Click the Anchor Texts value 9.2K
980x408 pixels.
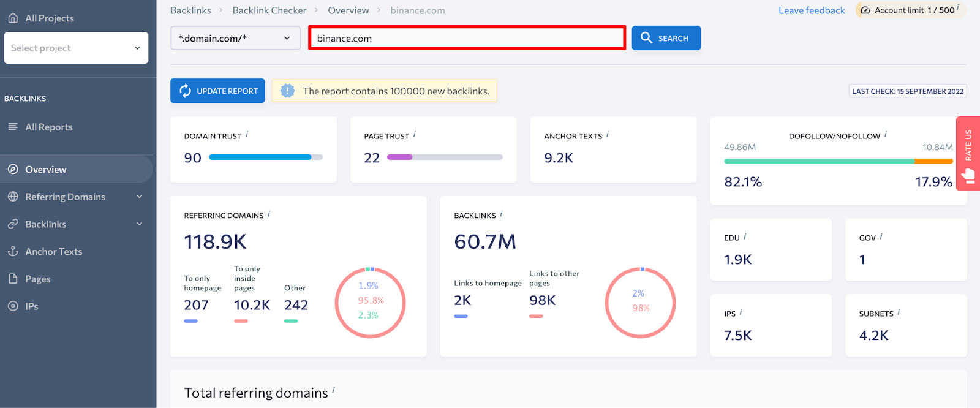tap(559, 158)
